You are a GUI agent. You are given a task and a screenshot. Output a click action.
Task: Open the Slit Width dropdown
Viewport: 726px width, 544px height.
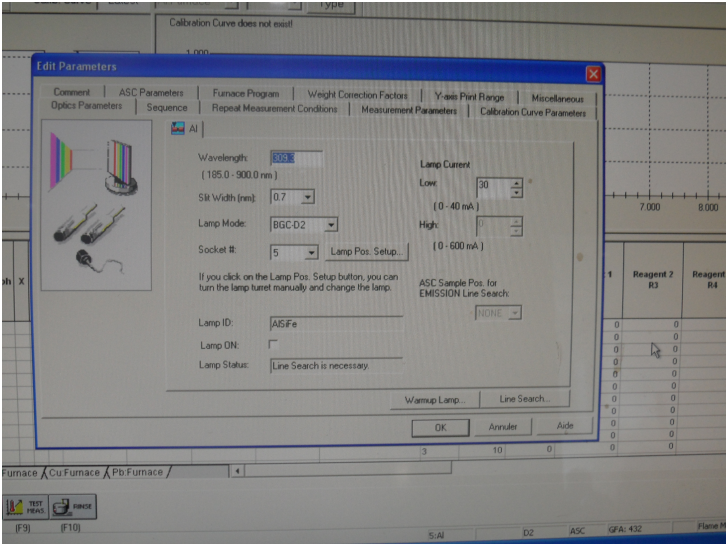pos(307,197)
